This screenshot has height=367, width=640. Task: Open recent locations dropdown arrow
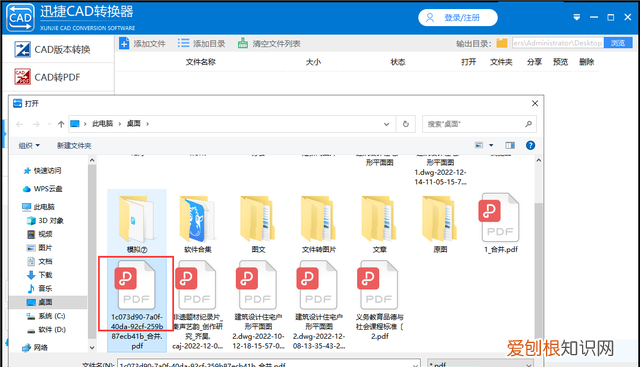(49, 124)
